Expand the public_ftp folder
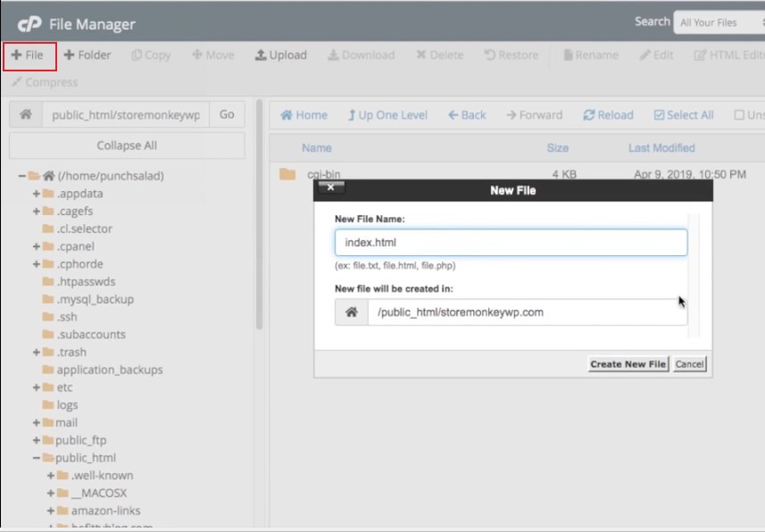The width and height of the screenshot is (765, 532). pos(36,440)
